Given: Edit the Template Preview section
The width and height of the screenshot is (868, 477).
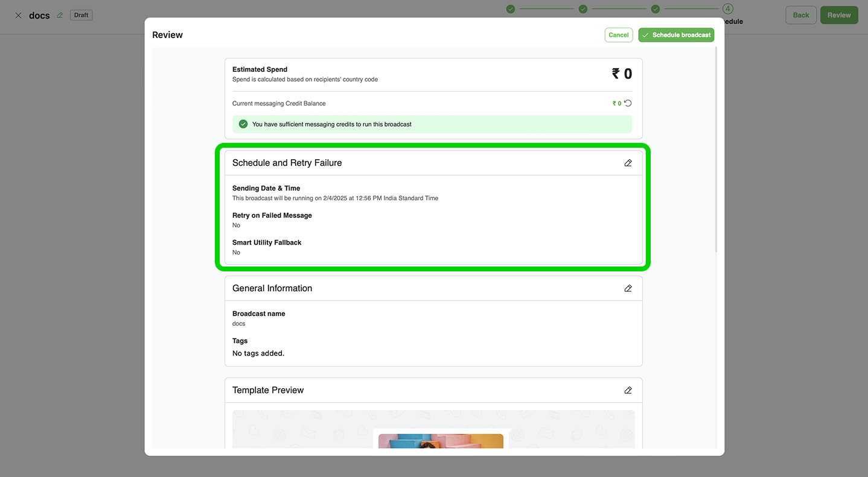Looking at the screenshot, I should point(628,390).
